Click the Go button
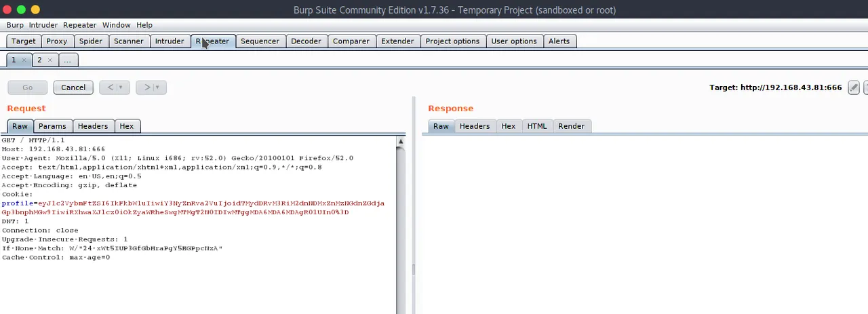 click(28, 87)
